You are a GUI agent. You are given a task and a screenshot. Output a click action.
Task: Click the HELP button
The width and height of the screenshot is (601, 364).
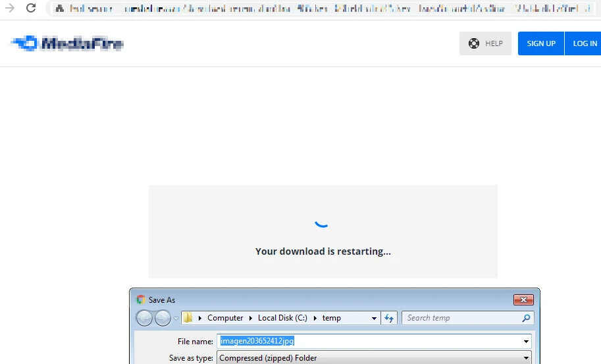[x=485, y=43]
